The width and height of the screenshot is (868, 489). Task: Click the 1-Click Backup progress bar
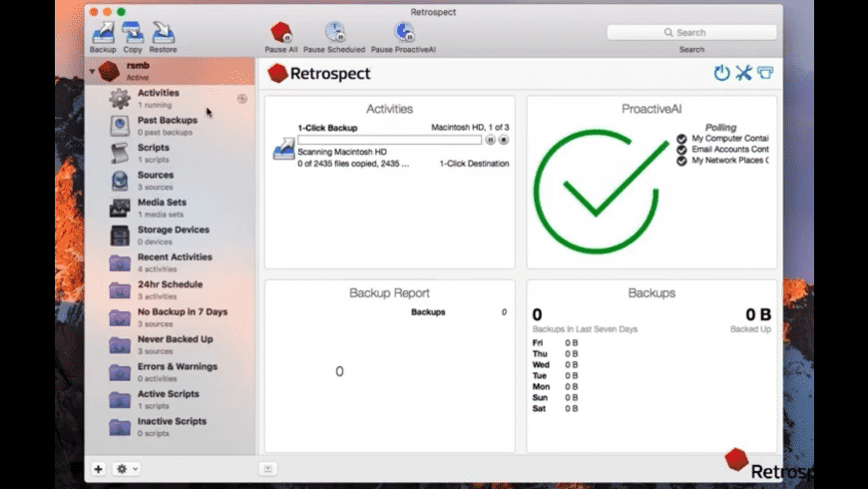tap(390, 140)
